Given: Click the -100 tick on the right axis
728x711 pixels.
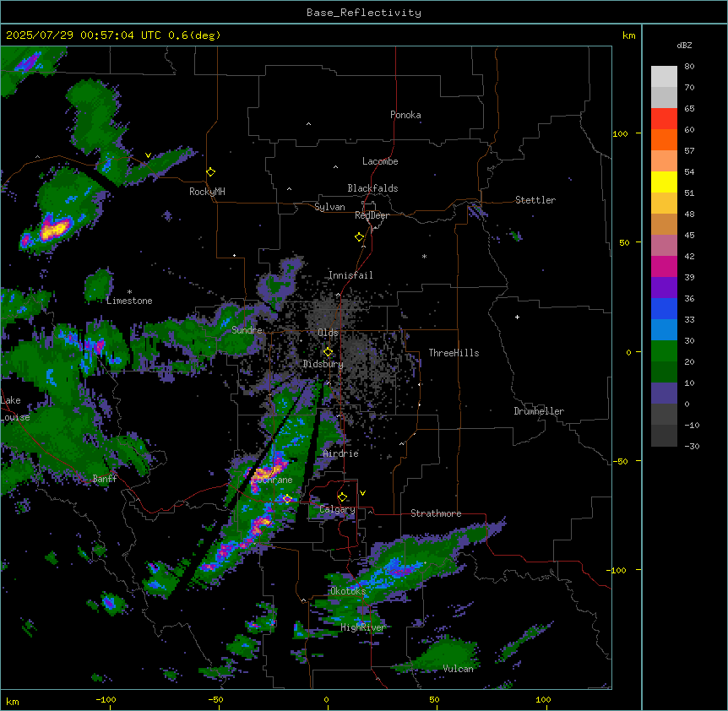Looking at the screenshot, I should 617,570.
